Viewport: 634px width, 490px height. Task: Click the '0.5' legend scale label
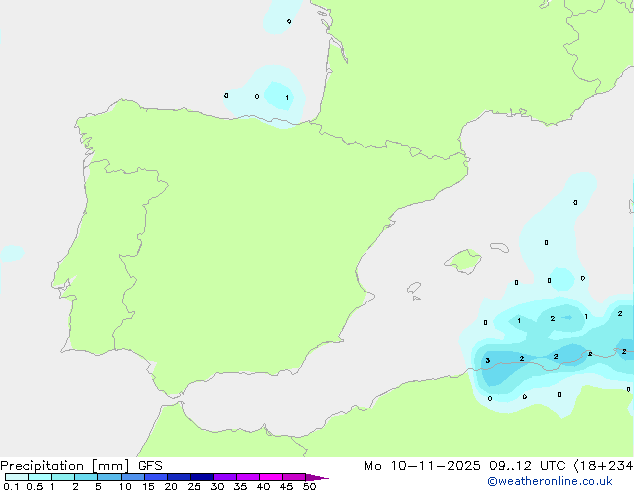coord(35,486)
